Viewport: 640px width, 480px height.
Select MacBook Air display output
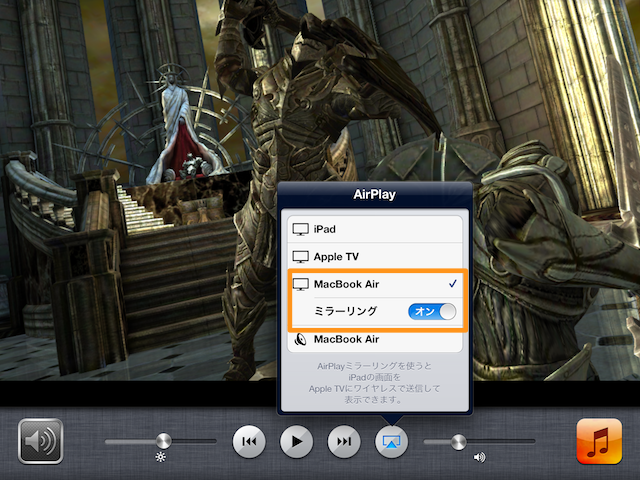(375, 284)
